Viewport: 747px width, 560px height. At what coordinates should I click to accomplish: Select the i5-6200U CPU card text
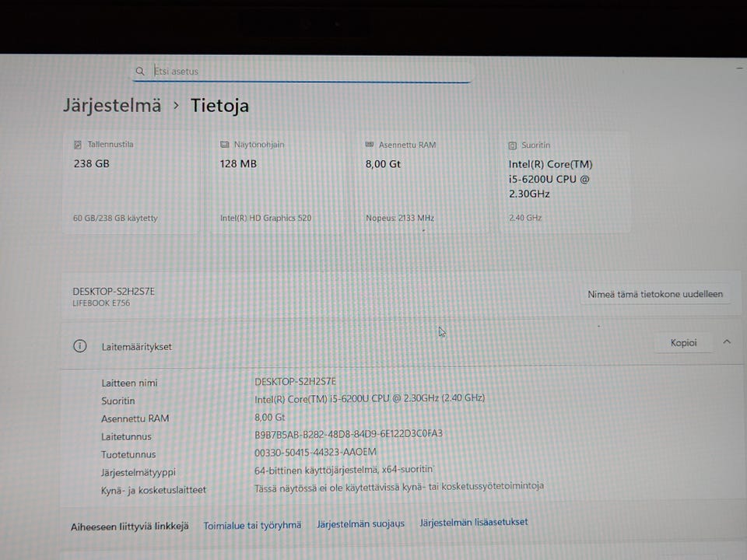[550, 179]
